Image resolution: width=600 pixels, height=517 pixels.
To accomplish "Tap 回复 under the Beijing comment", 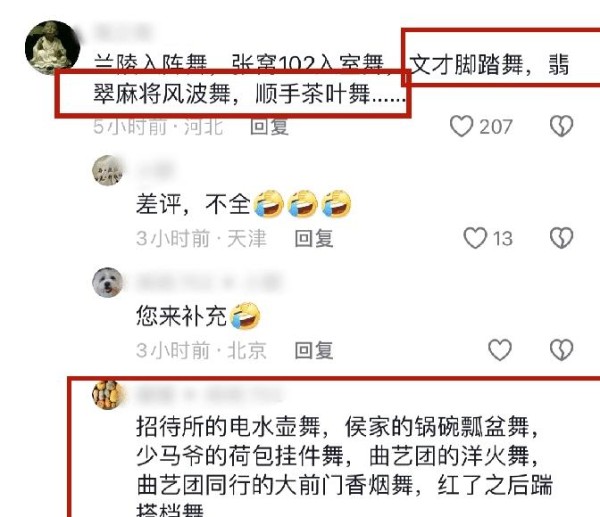I will [x=314, y=350].
